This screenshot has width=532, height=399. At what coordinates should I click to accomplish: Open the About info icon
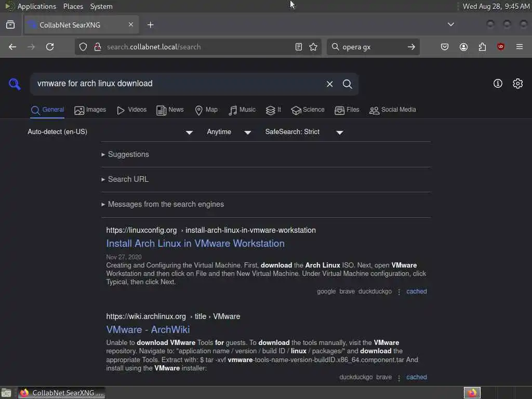(498, 84)
